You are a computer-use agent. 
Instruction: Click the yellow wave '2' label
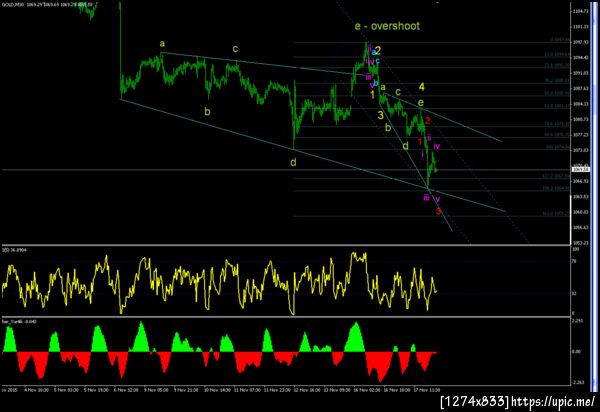[378, 50]
